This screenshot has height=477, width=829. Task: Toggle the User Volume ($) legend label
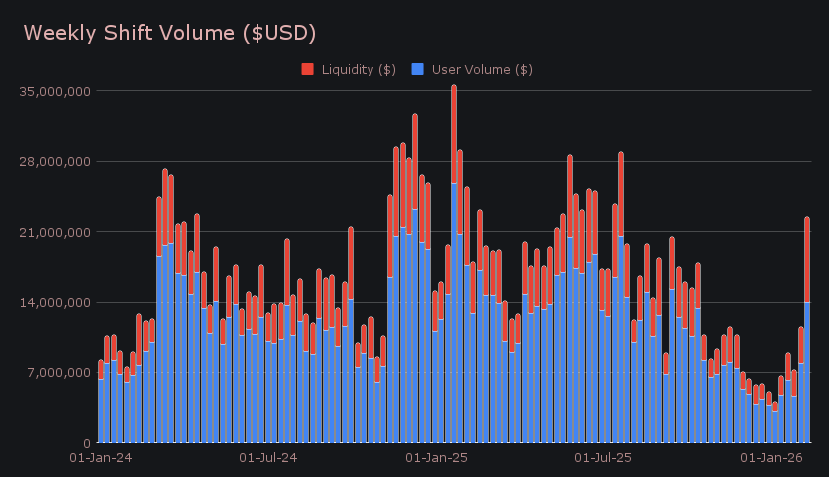[x=481, y=69]
